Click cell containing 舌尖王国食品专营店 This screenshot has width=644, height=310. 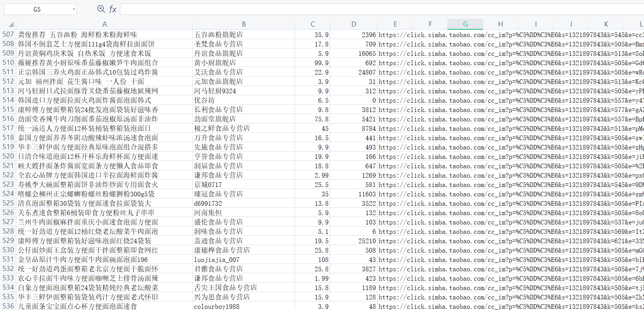click(x=243, y=288)
